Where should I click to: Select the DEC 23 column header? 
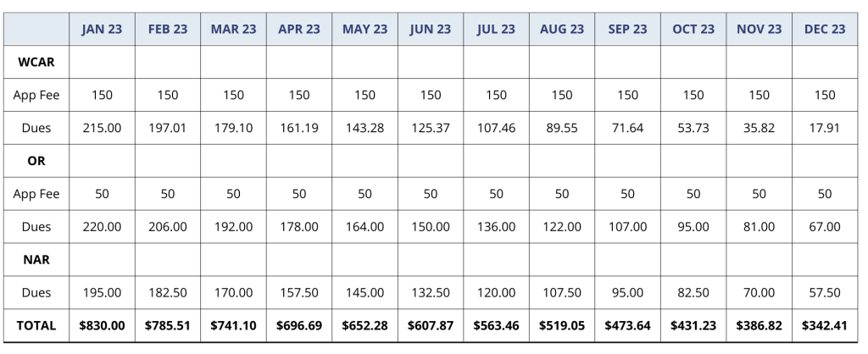[825, 29]
